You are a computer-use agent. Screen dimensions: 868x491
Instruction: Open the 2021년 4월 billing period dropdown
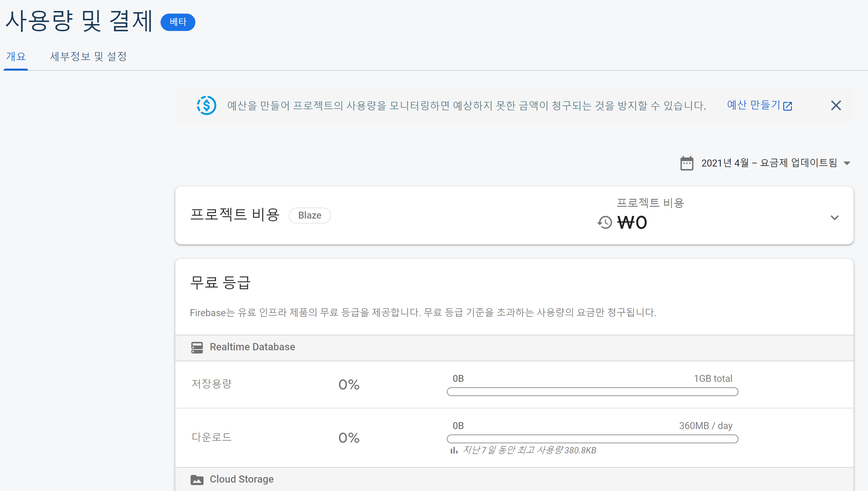pos(769,163)
